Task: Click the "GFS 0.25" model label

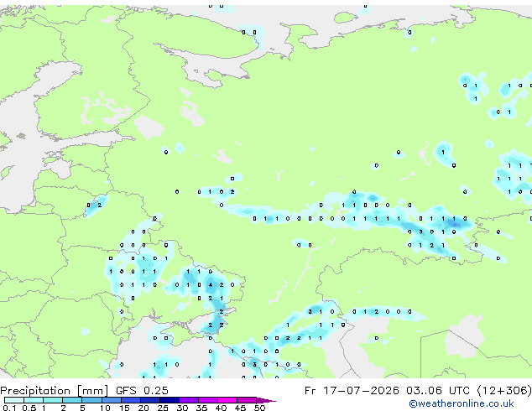Action: click(142, 391)
